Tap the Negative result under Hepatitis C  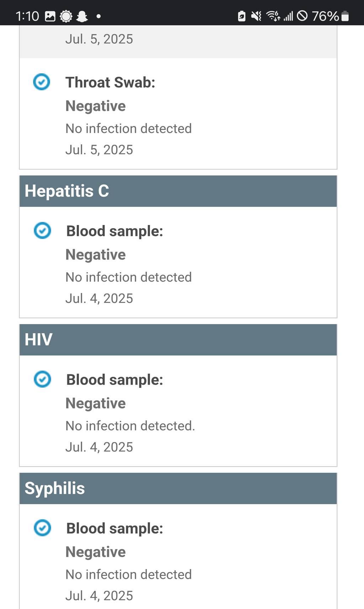point(96,255)
